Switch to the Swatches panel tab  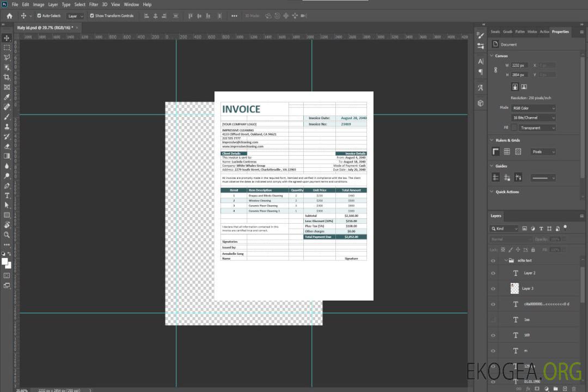495,32
